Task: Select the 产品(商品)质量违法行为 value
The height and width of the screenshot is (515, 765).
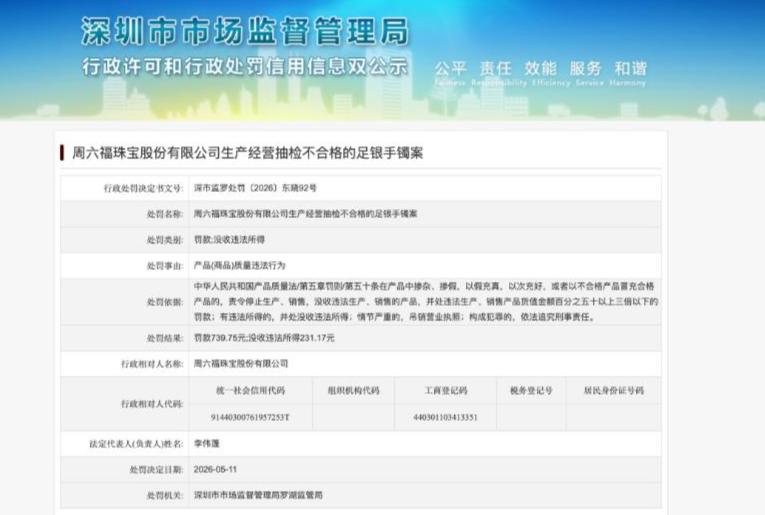Action: (x=240, y=265)
